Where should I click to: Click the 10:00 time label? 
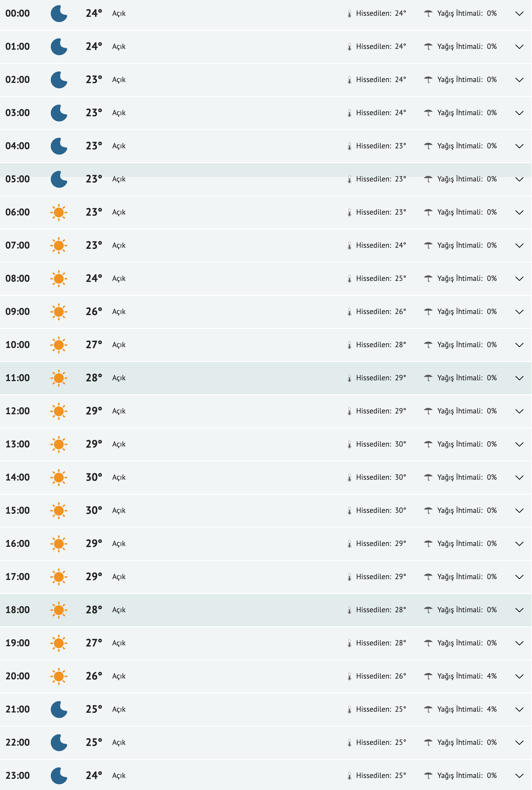(x=18, y=345)
